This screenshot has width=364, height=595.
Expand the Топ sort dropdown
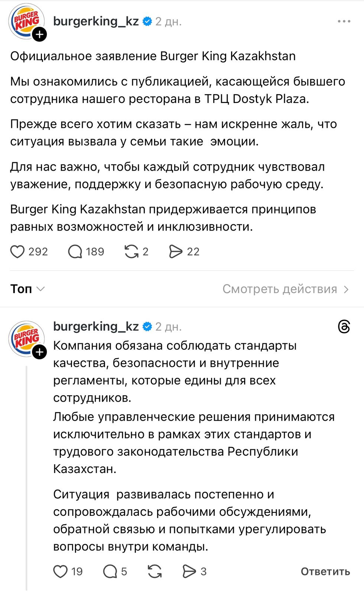(x=27, y=289)
